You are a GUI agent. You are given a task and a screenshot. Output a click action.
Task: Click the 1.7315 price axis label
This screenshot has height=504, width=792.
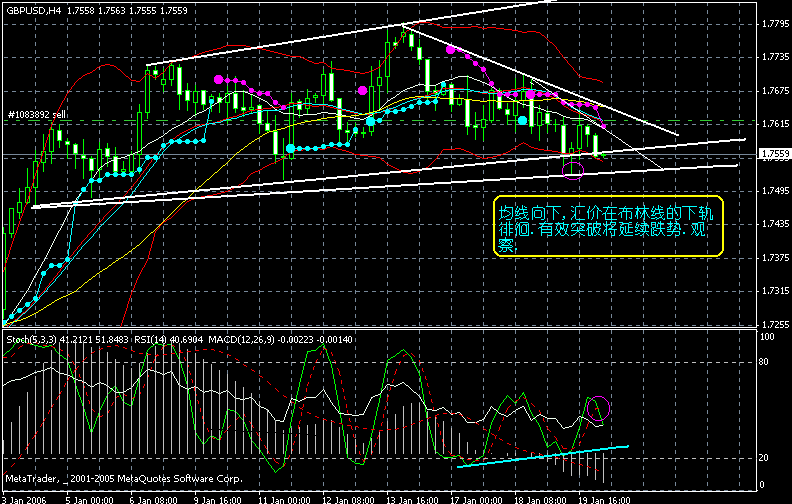click(775, 291)
